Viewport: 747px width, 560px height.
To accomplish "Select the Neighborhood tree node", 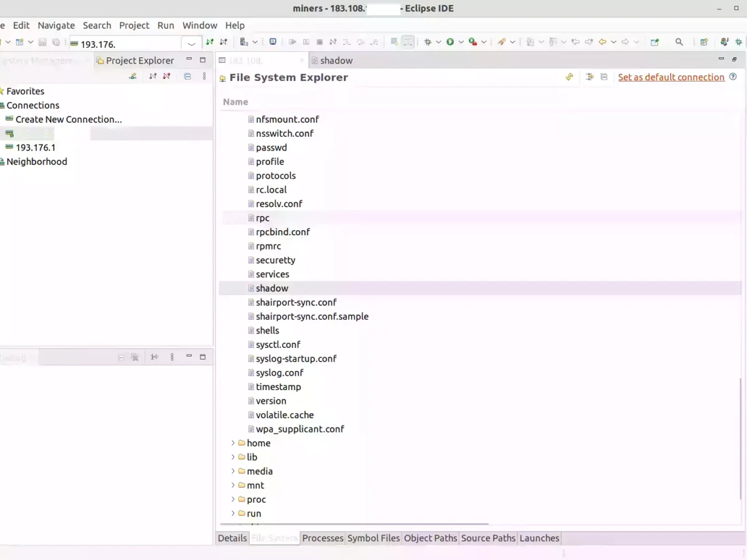I will coord(37,162).
